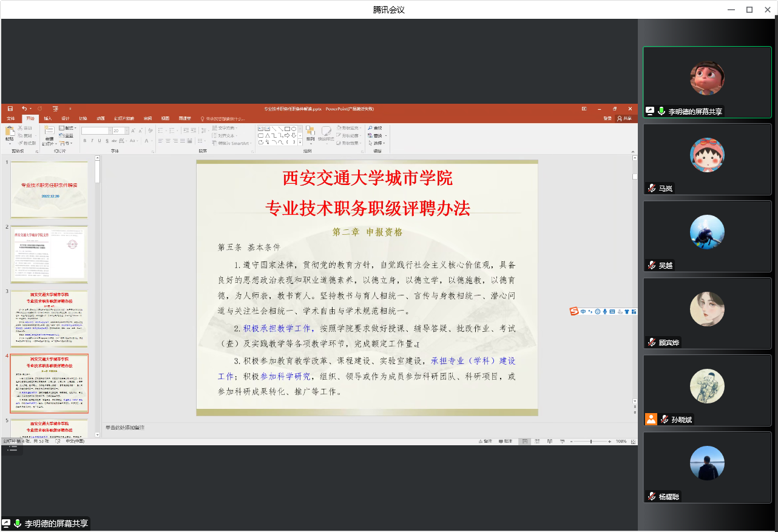Click the Copy (复制) command
778x532 pixels.
25,136
